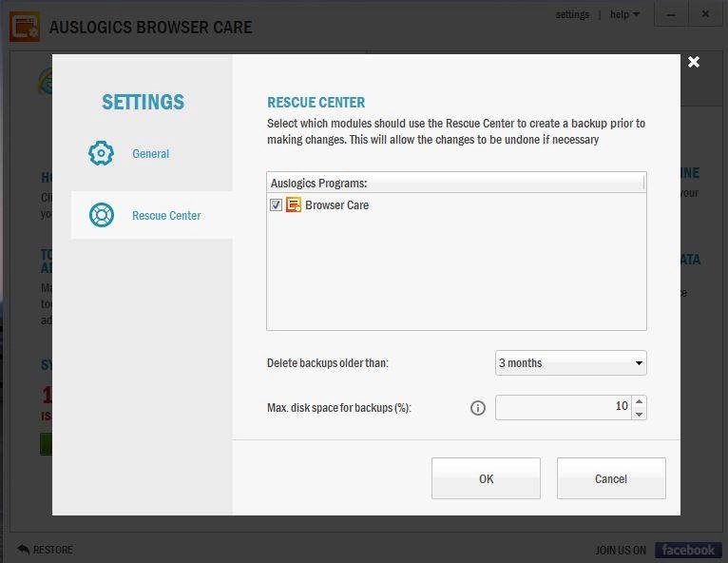Close the Settings dialog with the white X
Screen dimensions: 728x563
coord(694,62)
